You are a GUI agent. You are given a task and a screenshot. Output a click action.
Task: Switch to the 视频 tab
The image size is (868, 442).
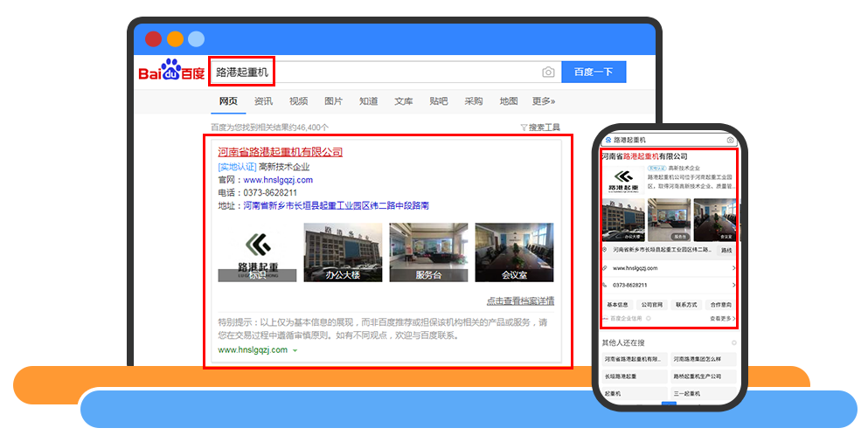click(x=298, y=101)
